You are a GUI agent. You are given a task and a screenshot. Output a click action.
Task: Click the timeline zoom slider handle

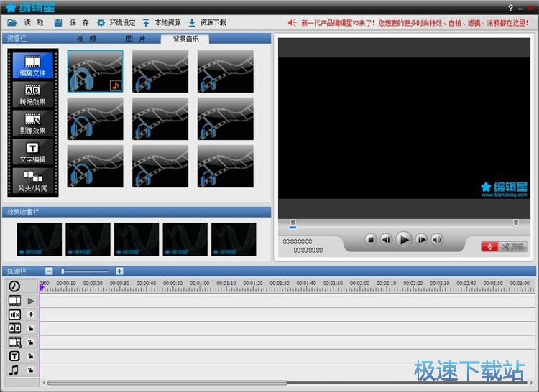(x=63, y=271)
